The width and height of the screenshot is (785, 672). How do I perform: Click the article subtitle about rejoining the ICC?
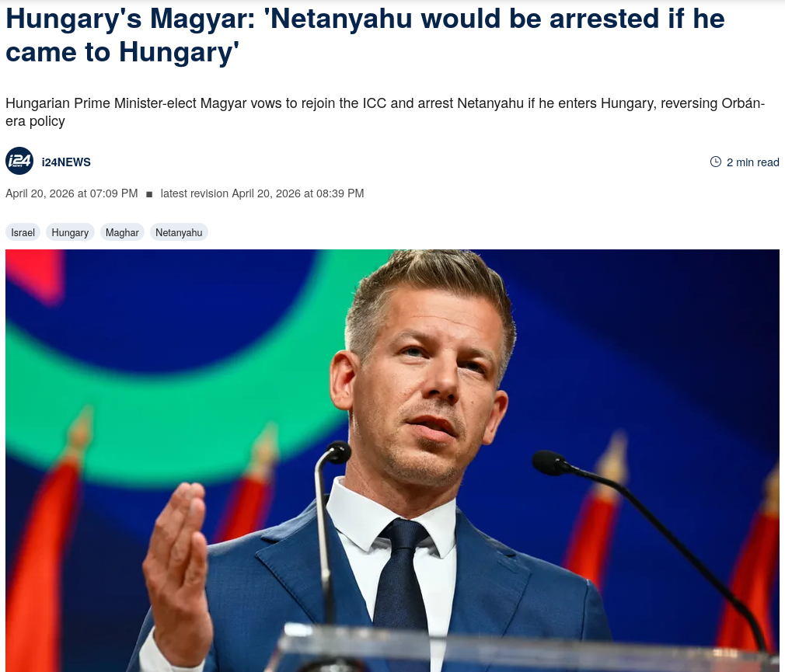pyautogui.click(x=385, y=112)
